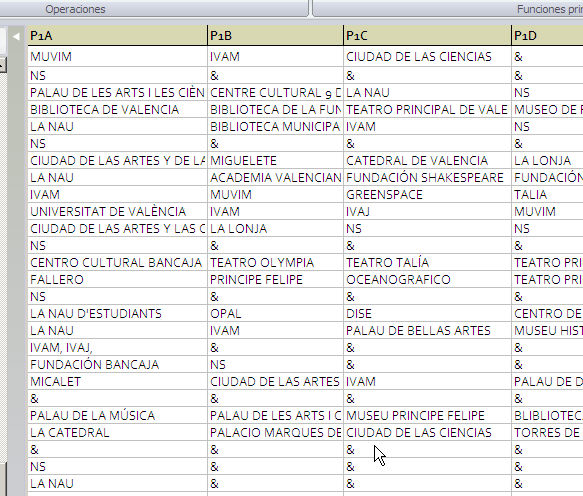Select the LA CATEDRAL cell
583x496 pixels.
click(x=117, y=432)
